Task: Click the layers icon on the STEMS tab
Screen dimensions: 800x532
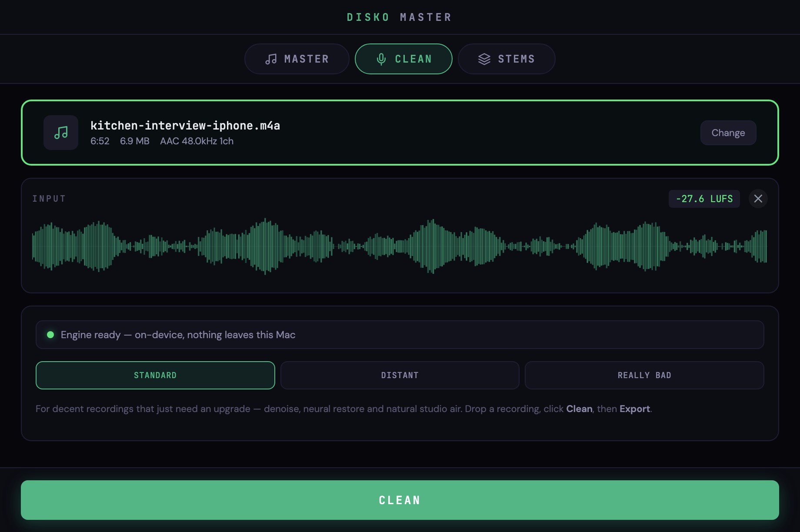Action: point(484,59)
